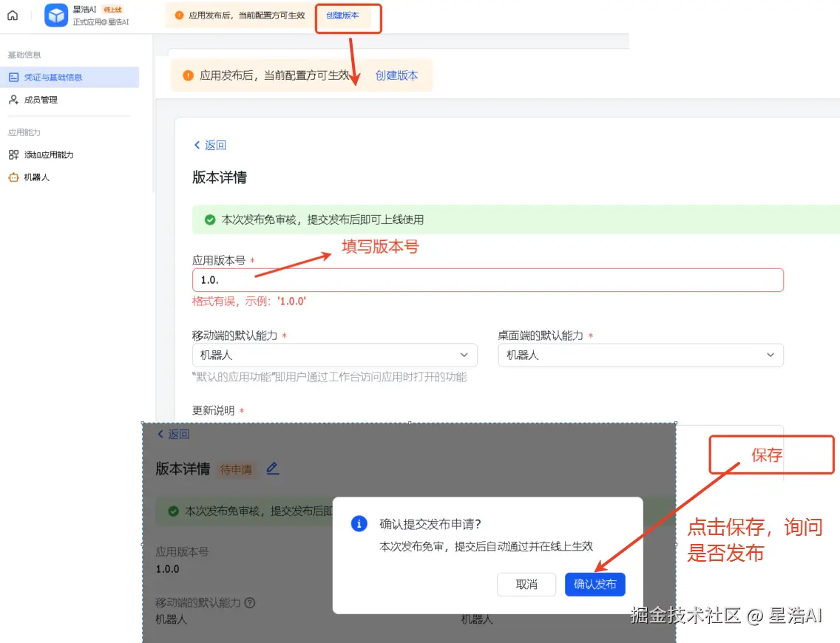Open 成员管理 sidebar item
Viewport: 840px width, 643px height.
(x=41, y=100)
